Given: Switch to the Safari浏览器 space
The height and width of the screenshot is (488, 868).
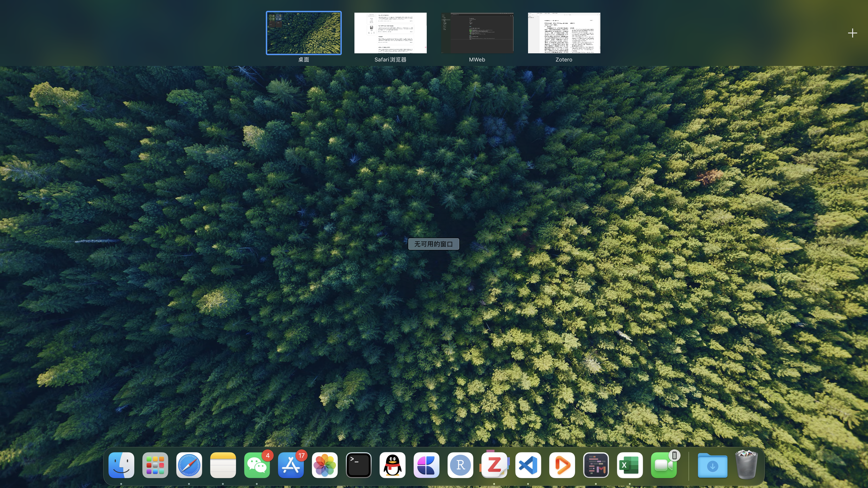Looking at the screenshot, I should (x=390, y=33).
